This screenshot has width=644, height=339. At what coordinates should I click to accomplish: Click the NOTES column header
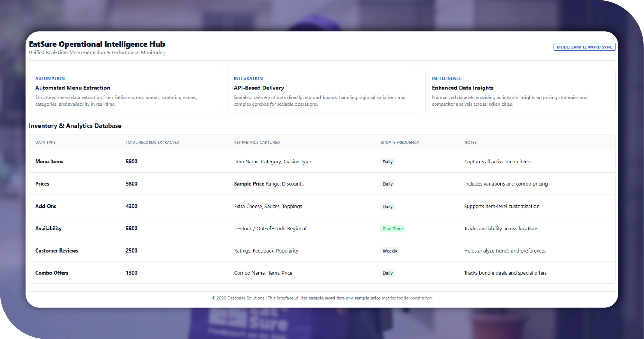point(470,142)
